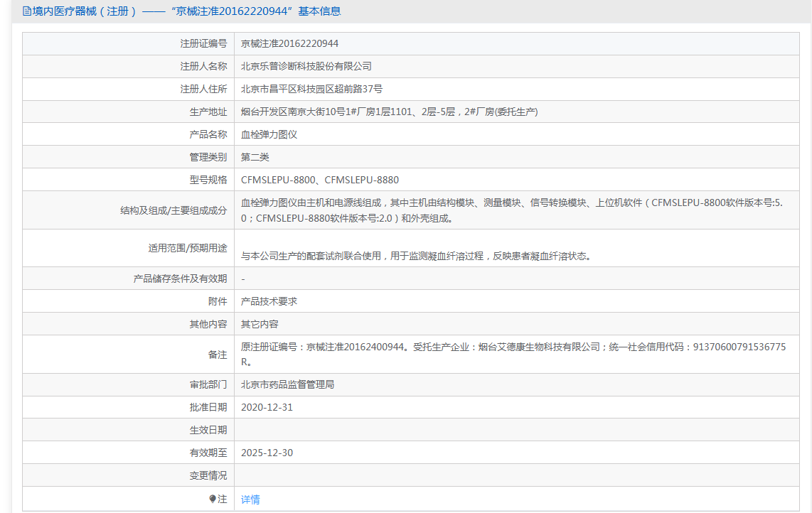Select structure description starting 血栓弹力图仪由主机

click(x=512, y=211)
